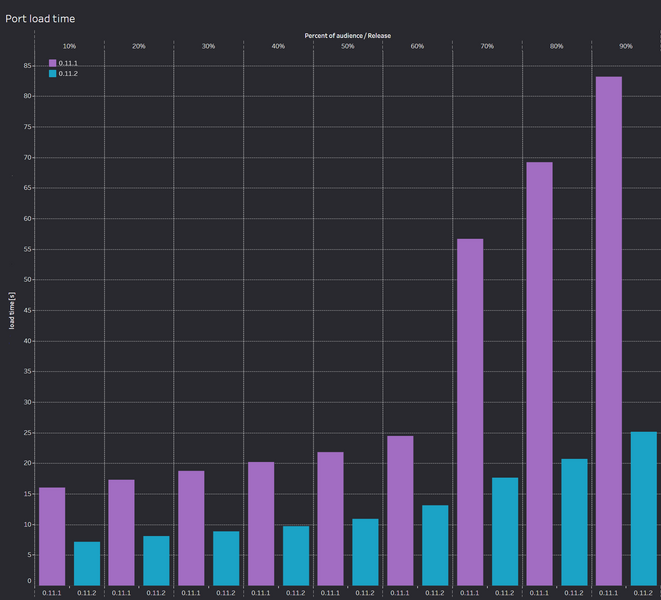Click the 'Percent of audience / Release' axis title
This screenshot has height=600, width=661.
pyautogui.click(x=347, y=36)
